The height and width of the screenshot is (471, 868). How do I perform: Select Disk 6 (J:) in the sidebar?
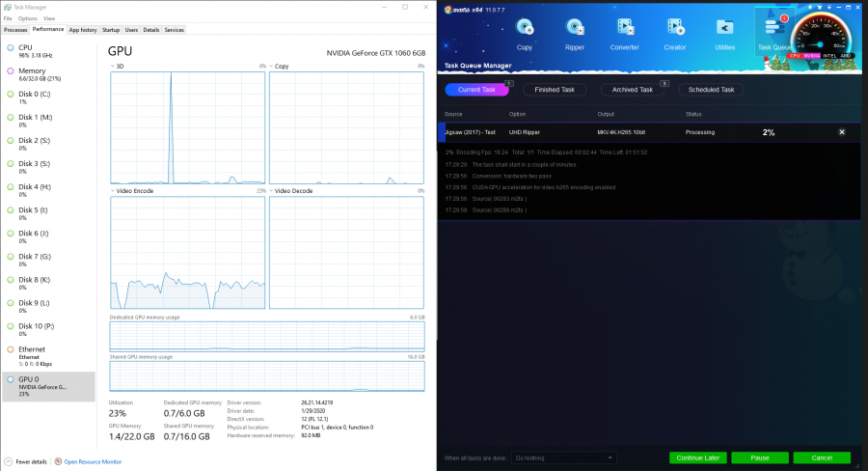pos(49,237)
